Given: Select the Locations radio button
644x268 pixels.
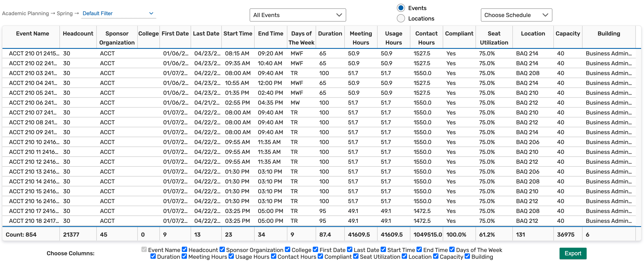Looking at the screenshot, I should [x=401, y=18].
